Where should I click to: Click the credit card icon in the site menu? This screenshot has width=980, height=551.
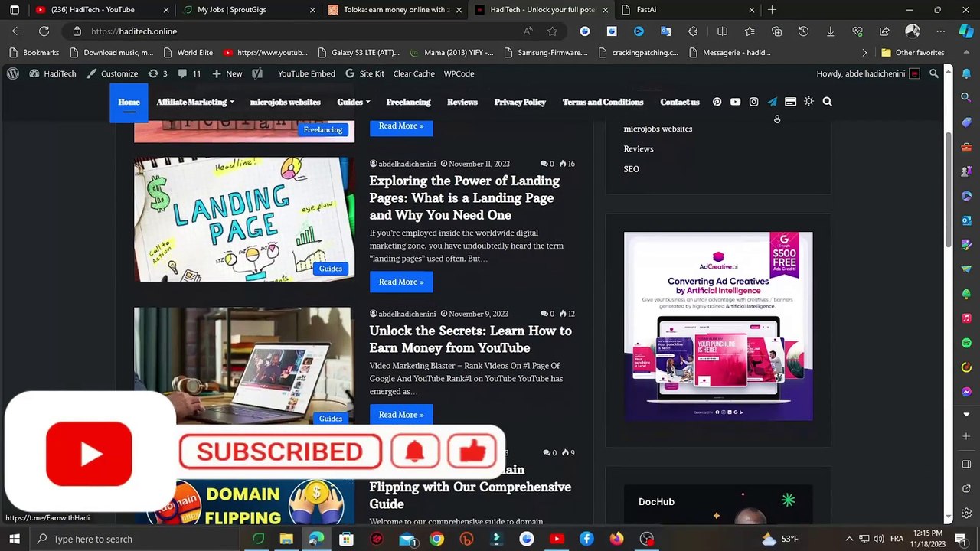click(790, 102)
